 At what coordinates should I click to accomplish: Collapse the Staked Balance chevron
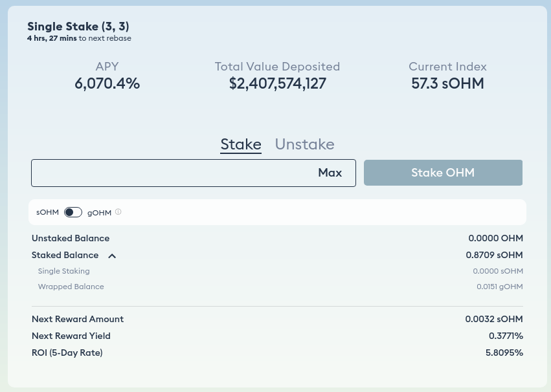coord(112,256)
